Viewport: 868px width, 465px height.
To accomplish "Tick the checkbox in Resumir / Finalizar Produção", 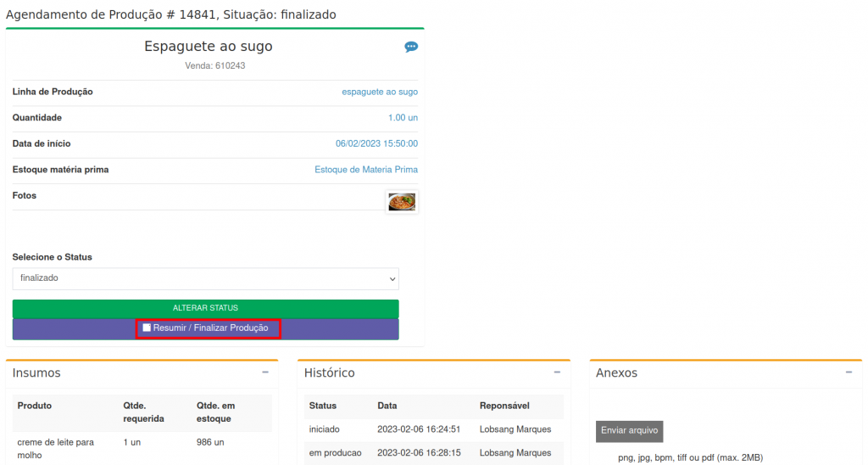I will pos(147,328).
